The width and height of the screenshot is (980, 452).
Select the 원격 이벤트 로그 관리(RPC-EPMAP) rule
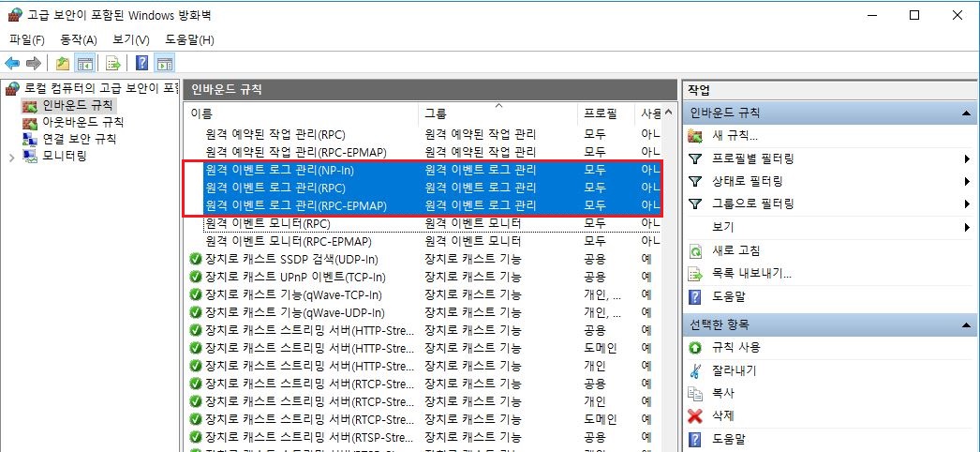coord(296,205)
